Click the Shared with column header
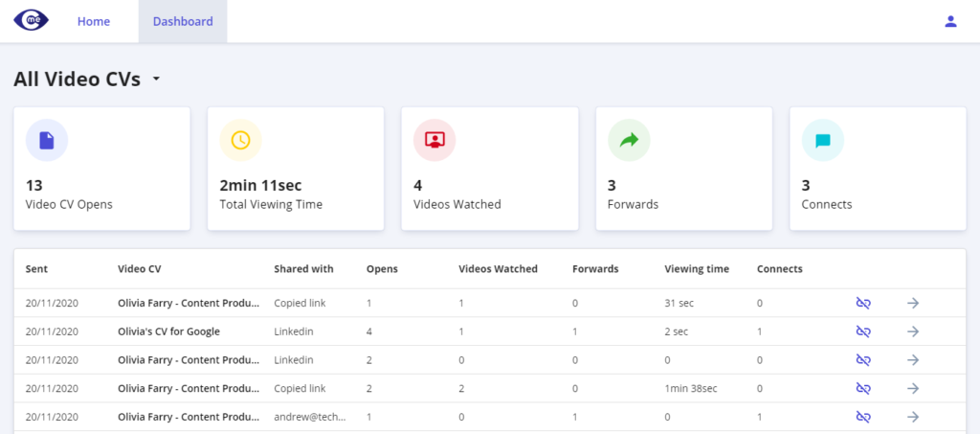980x434 pixels. pos(303,269)
